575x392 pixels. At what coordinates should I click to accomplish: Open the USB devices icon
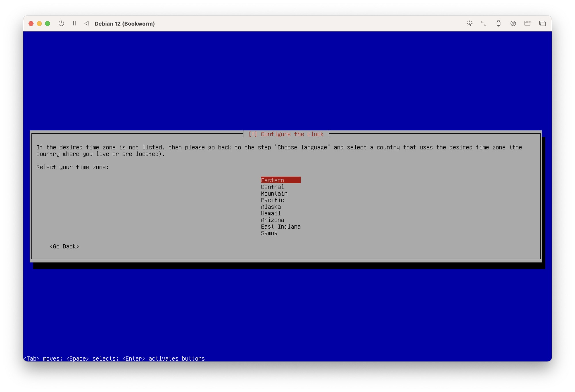pos(499,24)
